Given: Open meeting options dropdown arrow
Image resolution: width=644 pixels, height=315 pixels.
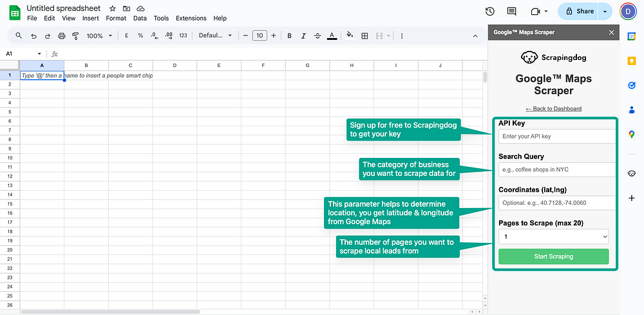Looking at the screenshot, I should pos(546,12).
